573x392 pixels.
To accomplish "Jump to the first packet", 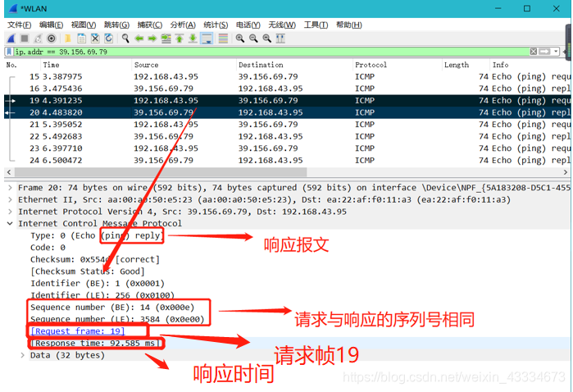I will tap(180, 39).
